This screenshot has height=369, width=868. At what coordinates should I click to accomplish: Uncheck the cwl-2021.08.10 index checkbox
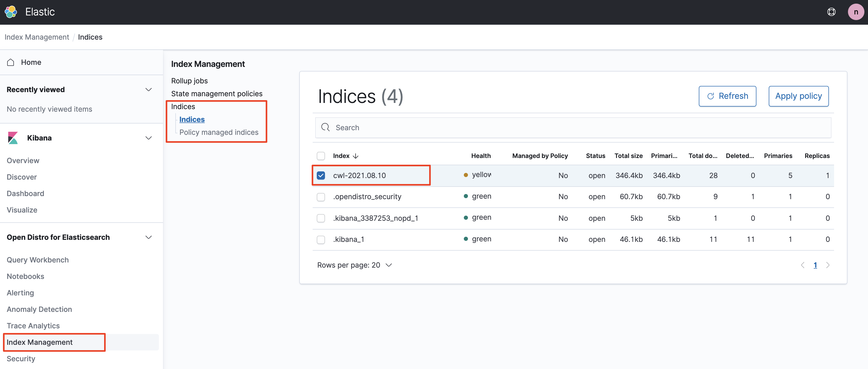[x=321, y=175]
